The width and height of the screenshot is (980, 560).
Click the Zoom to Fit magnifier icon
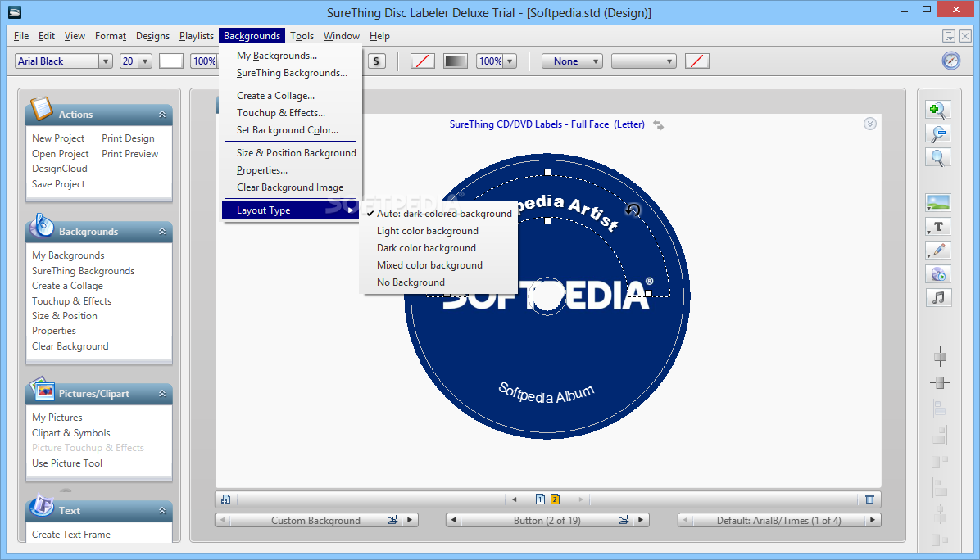click(x=937, y=157)
